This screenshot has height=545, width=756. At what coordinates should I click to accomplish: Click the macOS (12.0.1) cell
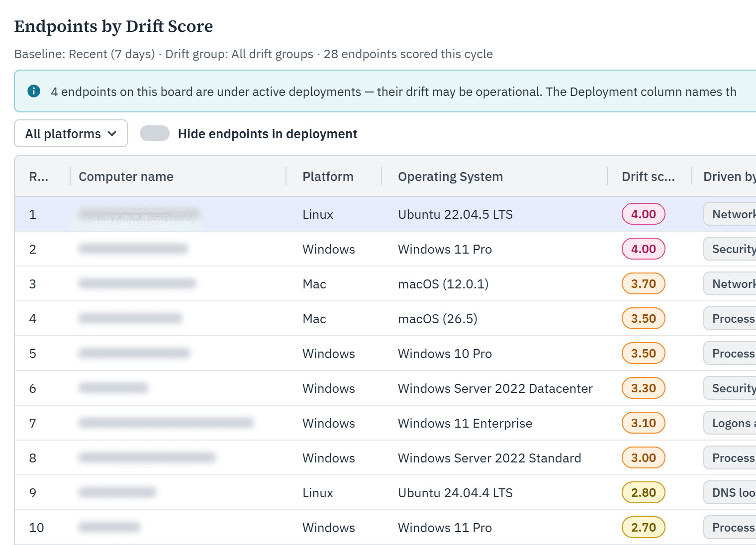pos(443,284)
